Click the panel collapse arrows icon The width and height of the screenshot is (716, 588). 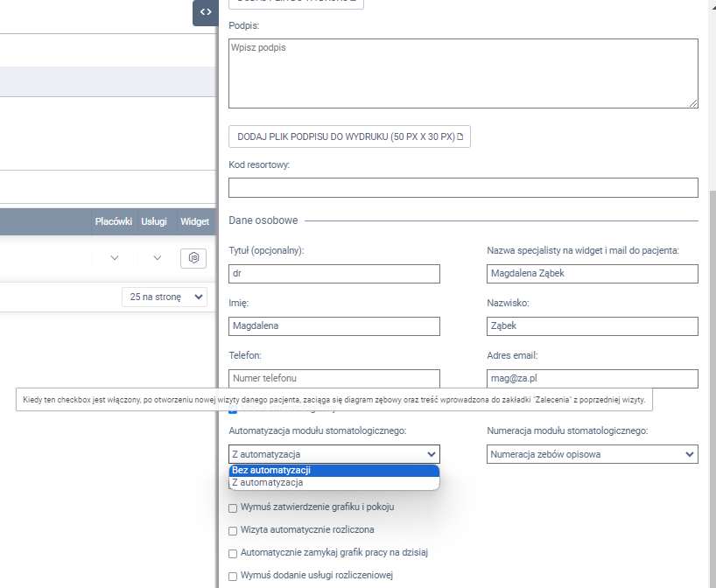point(205,12)
